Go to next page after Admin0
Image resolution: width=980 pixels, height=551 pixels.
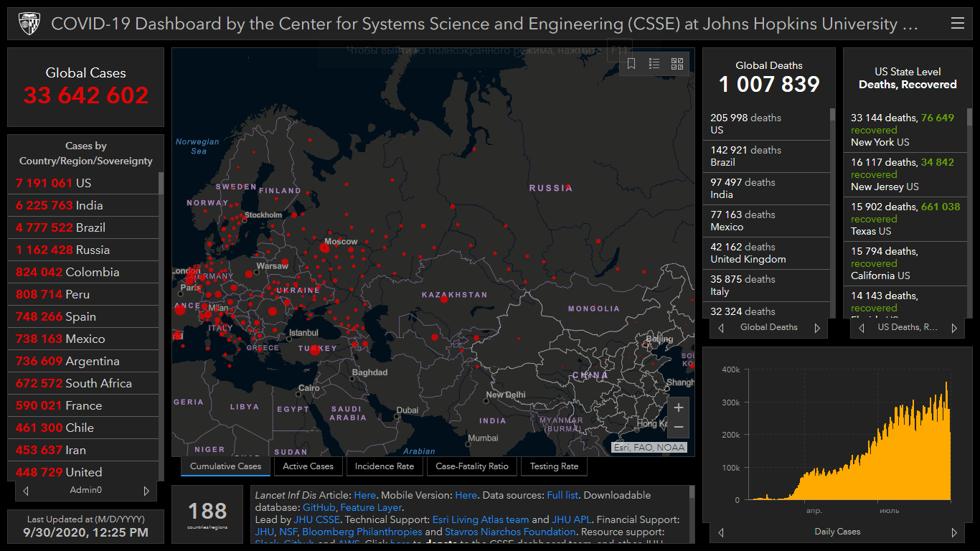click(x=146, y=491)
